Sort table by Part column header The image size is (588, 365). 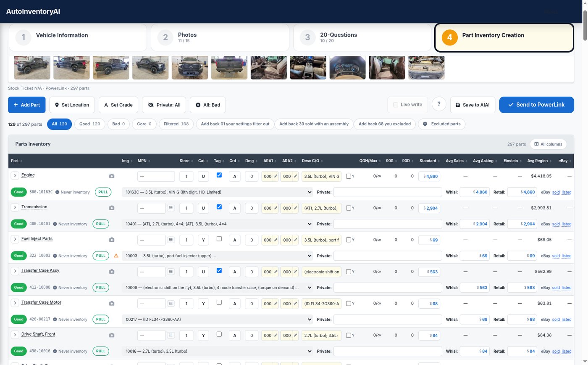(x=16, y=161)
